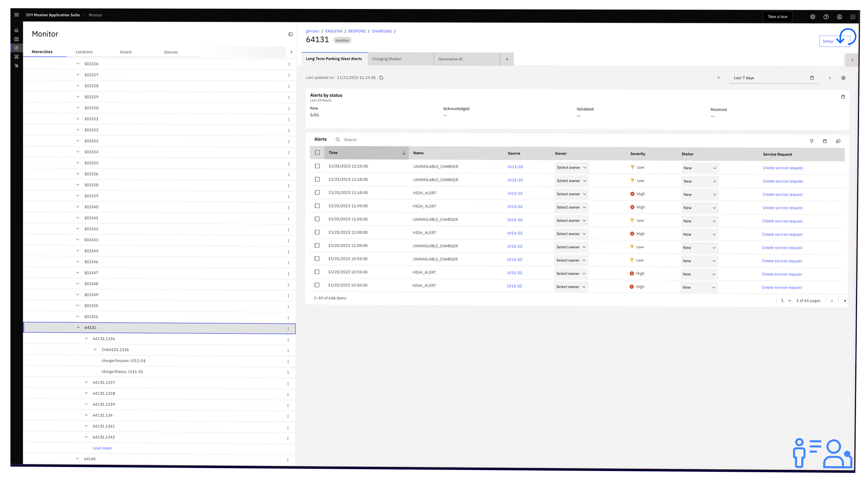Image resolution: width=868 pixels, height=483 pixels.
Task: Select the 11:15:00 UNAVAILABLE_CHARGER alert checkbox
Action: pyautogui.click(x=317, y=166)
